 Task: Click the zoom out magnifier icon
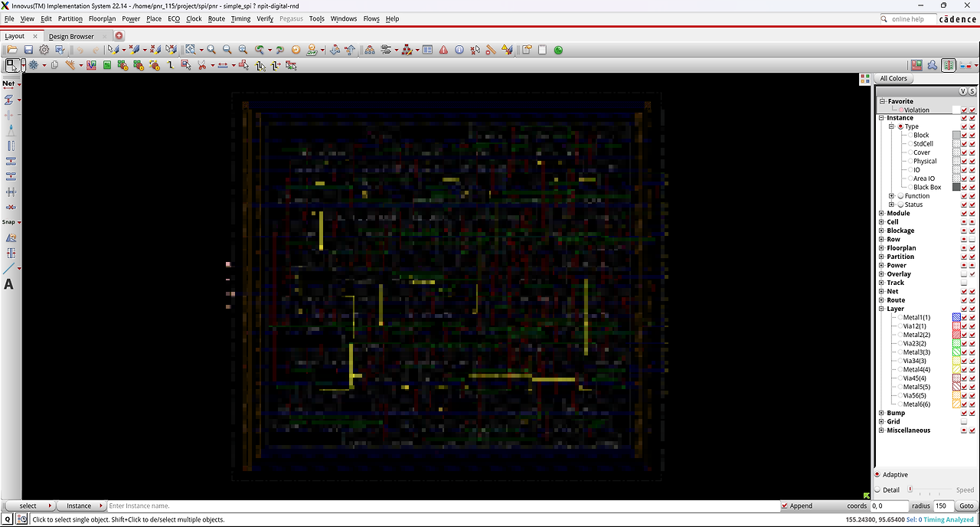(x=227, y=50)
